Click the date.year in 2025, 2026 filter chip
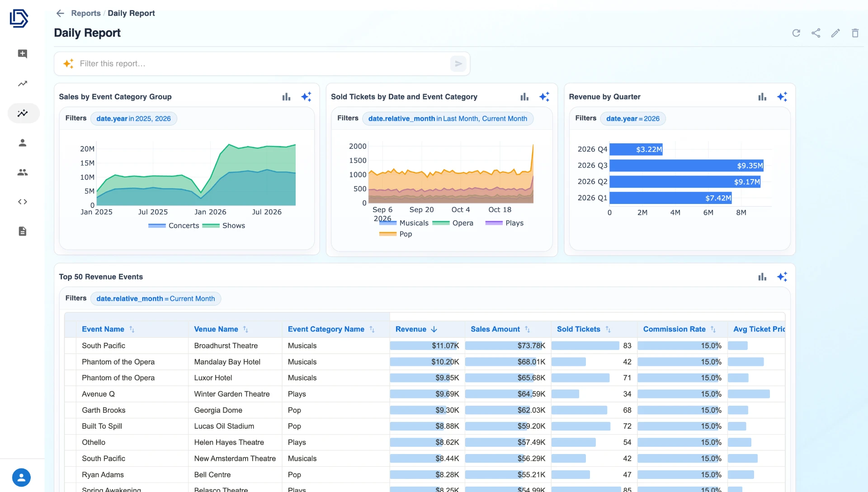This screenshot has width=868, height=492. click(133, 118)
